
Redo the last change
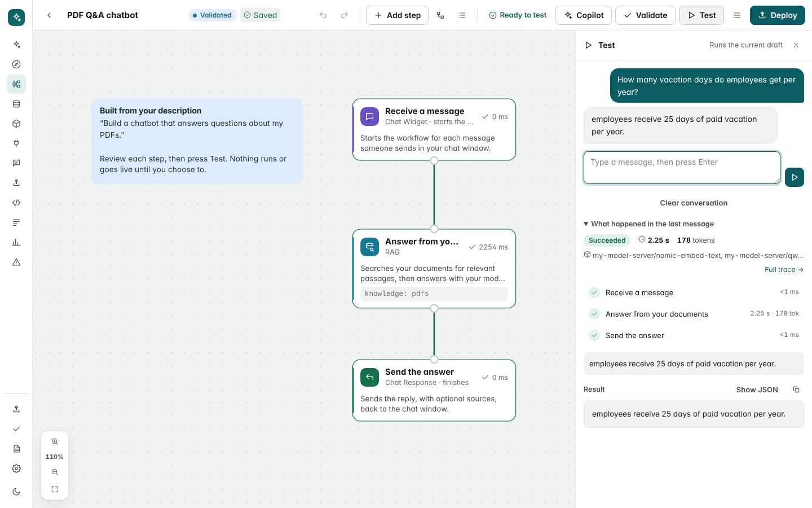click(x=345, y=15)
